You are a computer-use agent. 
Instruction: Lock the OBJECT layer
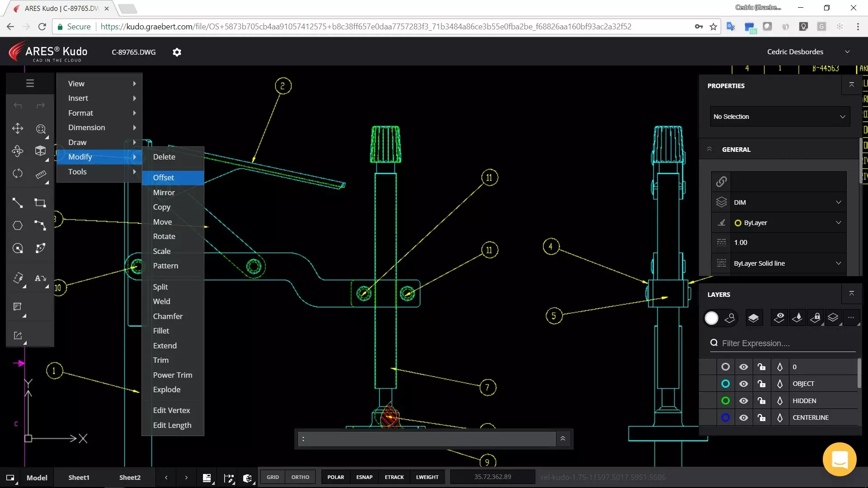point(762,384)
